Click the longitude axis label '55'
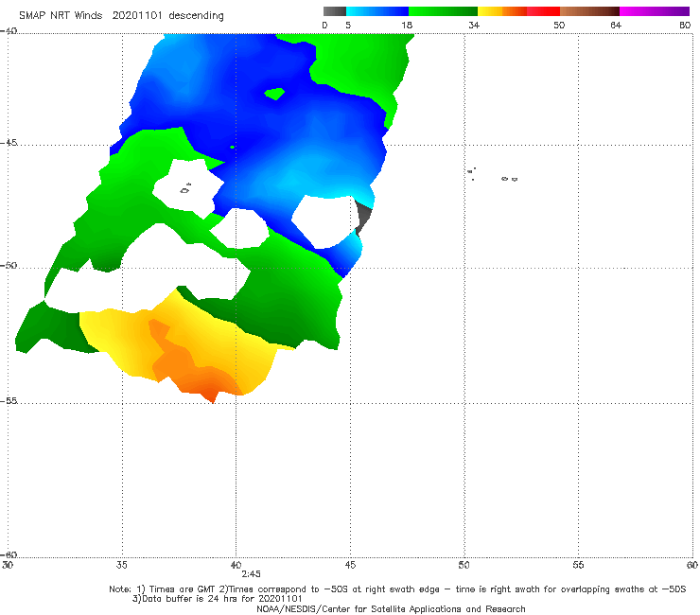 [x=578, y=565]
